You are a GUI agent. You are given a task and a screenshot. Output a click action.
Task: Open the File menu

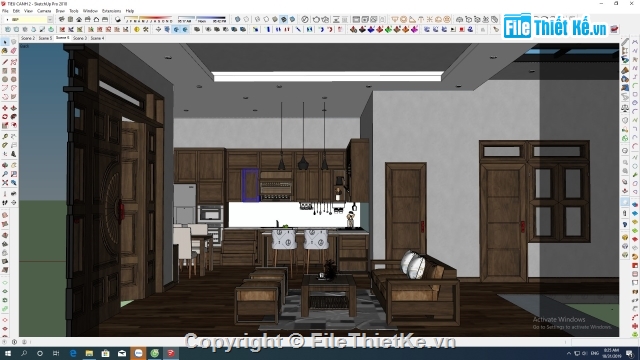click(5, 11)
